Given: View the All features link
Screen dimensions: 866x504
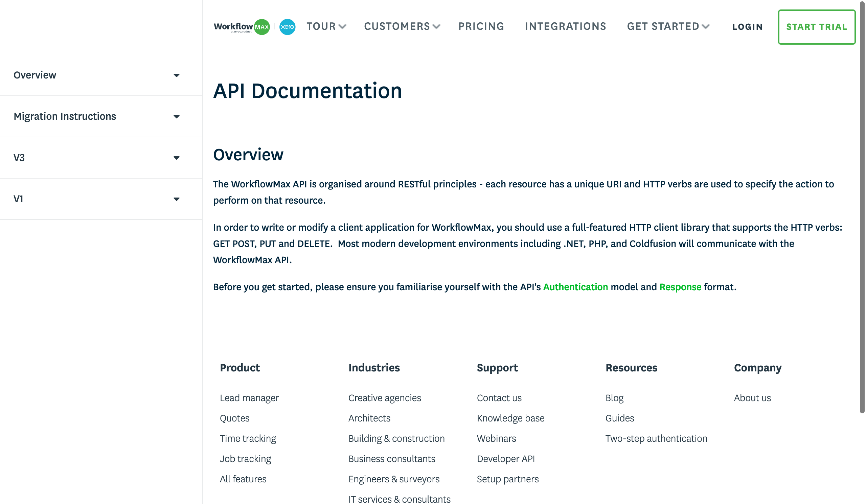Looking at the screenshot, I should (243, 479).
